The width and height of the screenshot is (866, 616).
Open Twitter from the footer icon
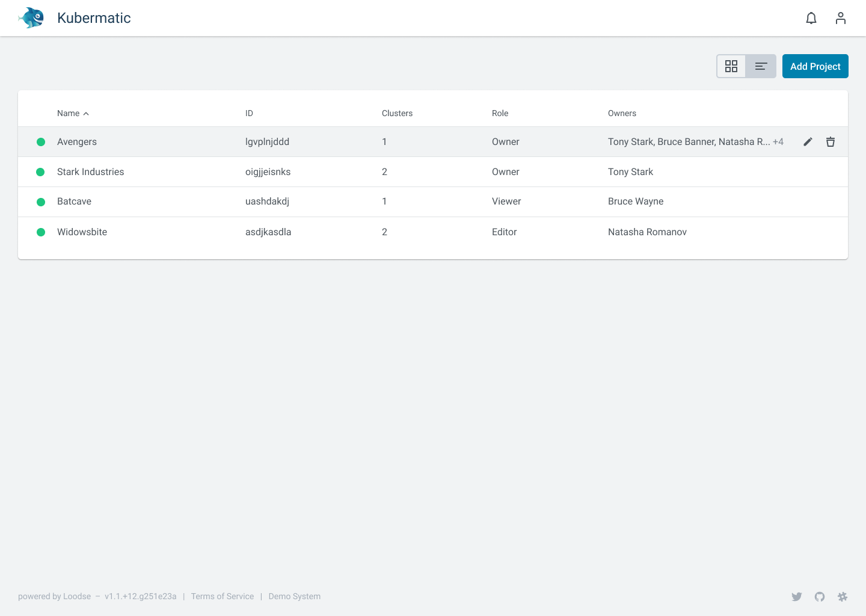click(x=797, y=596)
